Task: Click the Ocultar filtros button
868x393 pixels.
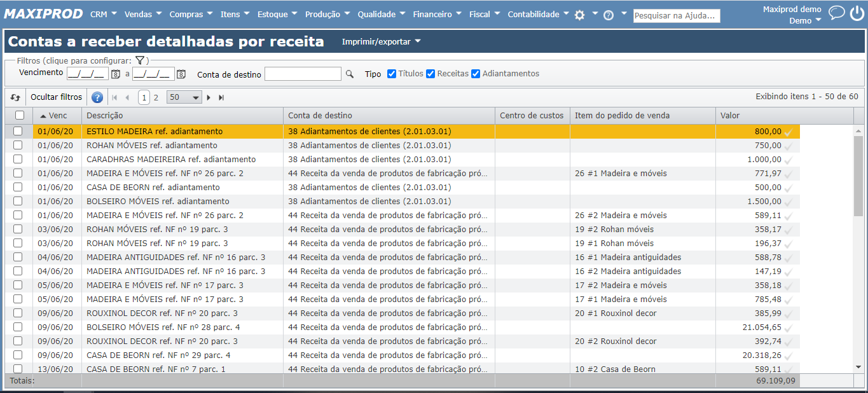Action: point(57,97)
